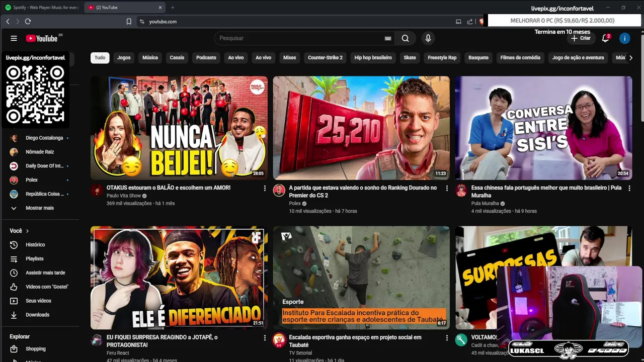Expand the Você section chevron

[27, 231]
